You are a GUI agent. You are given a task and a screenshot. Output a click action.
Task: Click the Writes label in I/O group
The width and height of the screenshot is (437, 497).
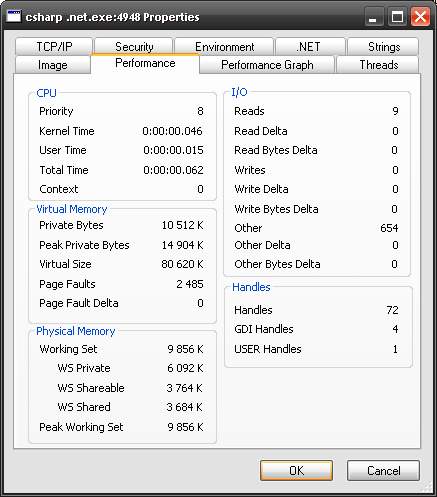point(250,170)
